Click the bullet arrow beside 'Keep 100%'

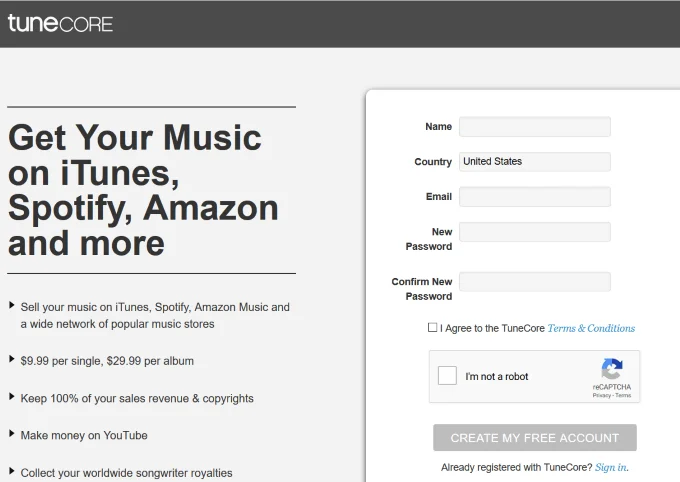[12, 397]
